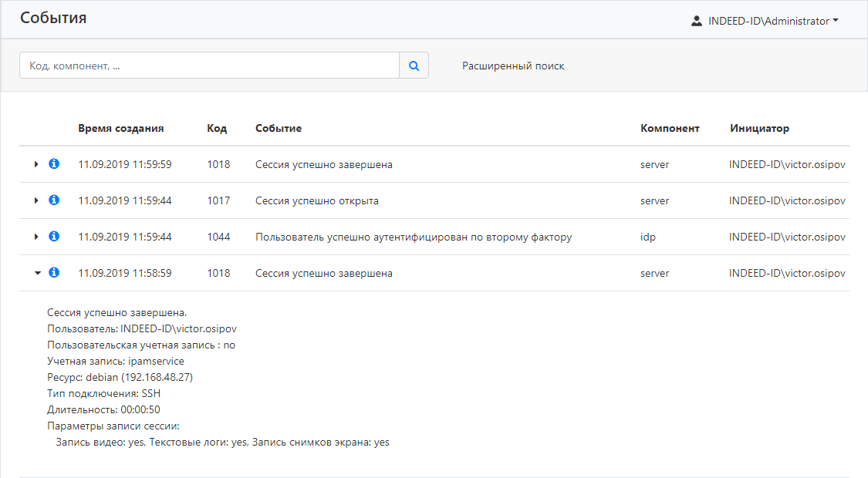Viewport: 868px width, 478px height.
Task: Focus the event search input field
Action: 209,66
